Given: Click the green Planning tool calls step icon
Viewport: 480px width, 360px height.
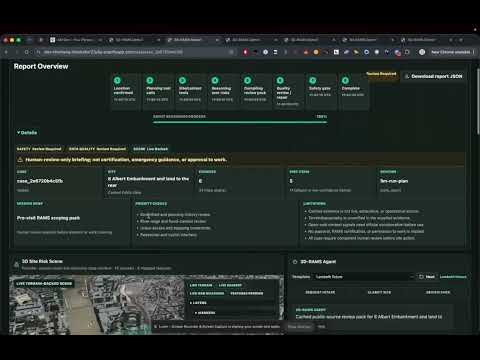Looking at the screenshot, I should 150,80.
